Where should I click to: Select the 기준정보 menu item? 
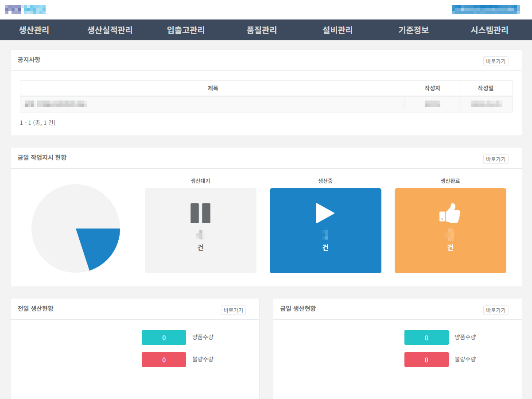click(413, 30)
